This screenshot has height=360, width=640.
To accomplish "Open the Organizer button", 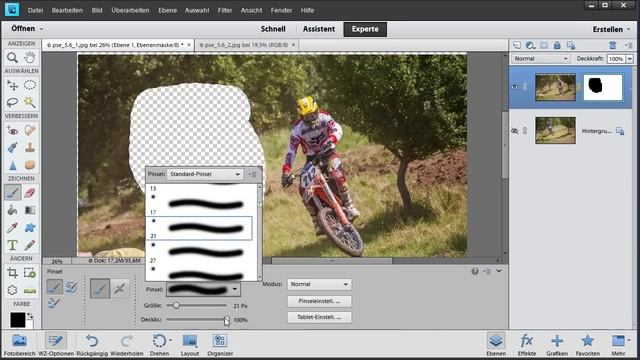I will coord(220,344).
